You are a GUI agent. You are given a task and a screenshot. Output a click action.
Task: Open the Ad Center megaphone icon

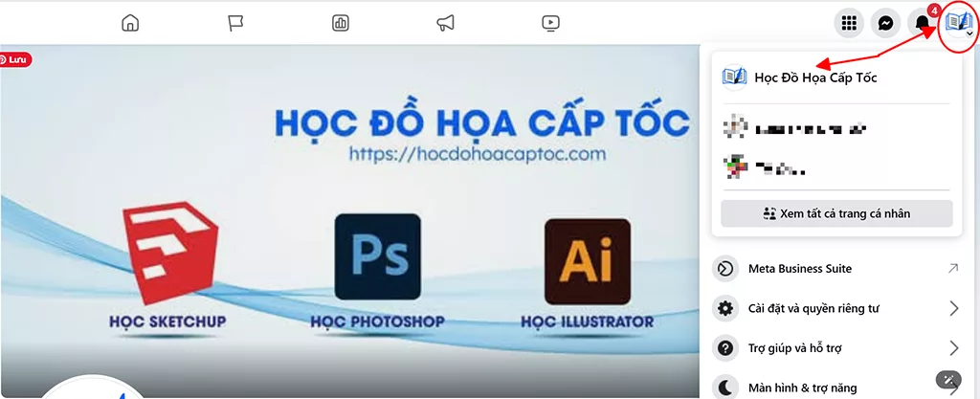point(445,23)
